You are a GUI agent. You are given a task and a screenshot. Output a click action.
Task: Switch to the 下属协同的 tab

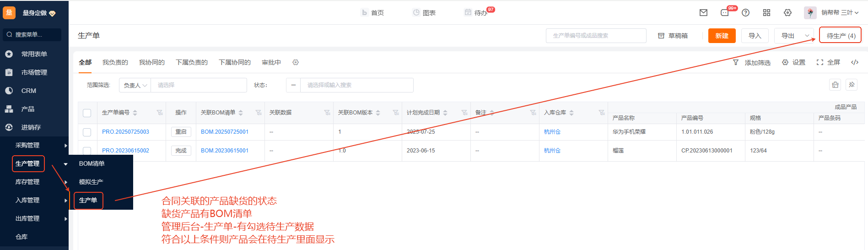tap(235, 62)
